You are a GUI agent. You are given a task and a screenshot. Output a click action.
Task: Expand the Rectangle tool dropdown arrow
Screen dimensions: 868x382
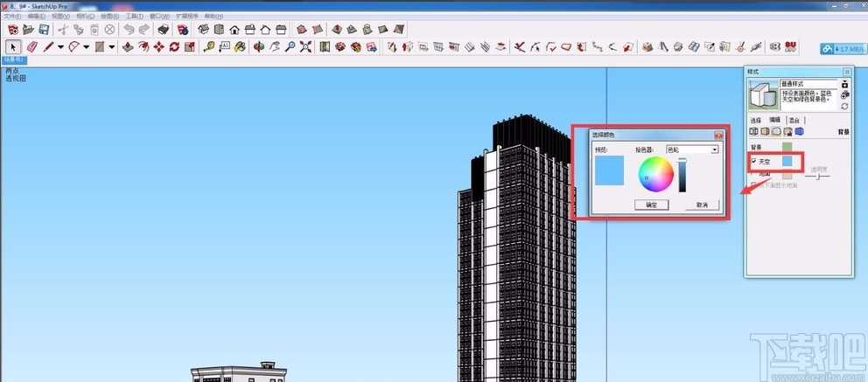[x=112, y=47]
